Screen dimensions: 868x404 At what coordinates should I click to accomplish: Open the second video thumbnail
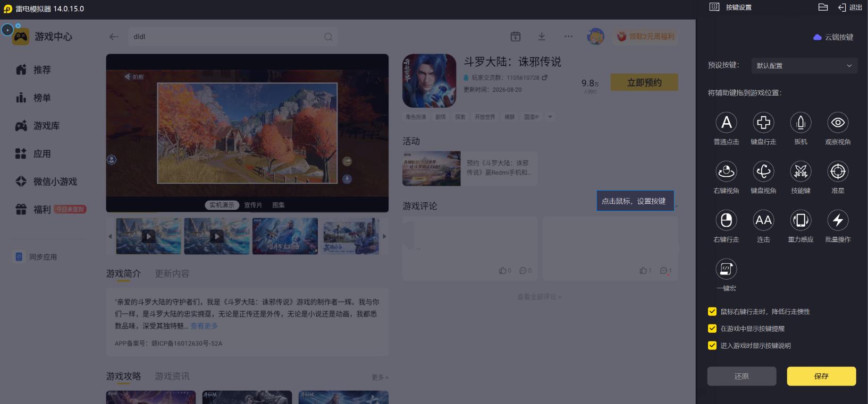[x=217, y=236]
